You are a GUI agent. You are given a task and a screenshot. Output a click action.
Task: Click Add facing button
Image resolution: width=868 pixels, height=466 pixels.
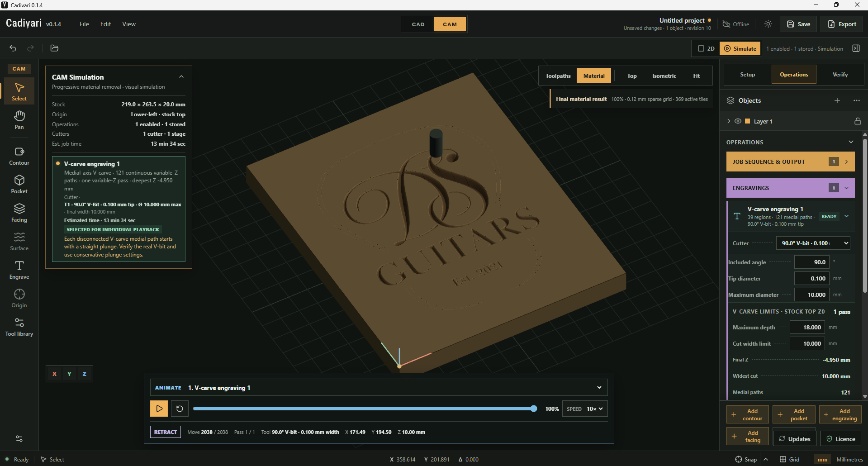point(747,436)
